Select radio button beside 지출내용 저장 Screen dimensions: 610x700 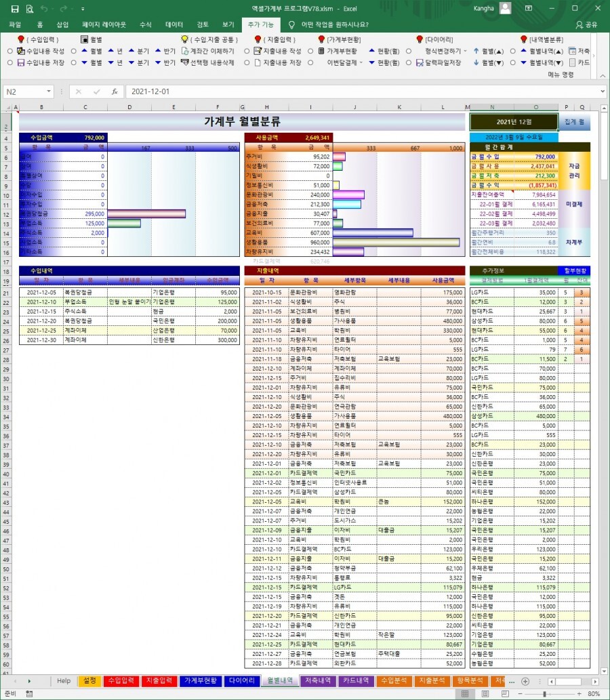247,63
